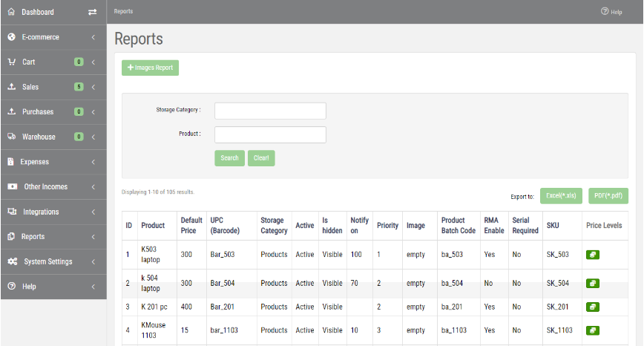The width and height of the screenshot is (644, 346).
Task: Click the Images Report button
Action: 151,68
